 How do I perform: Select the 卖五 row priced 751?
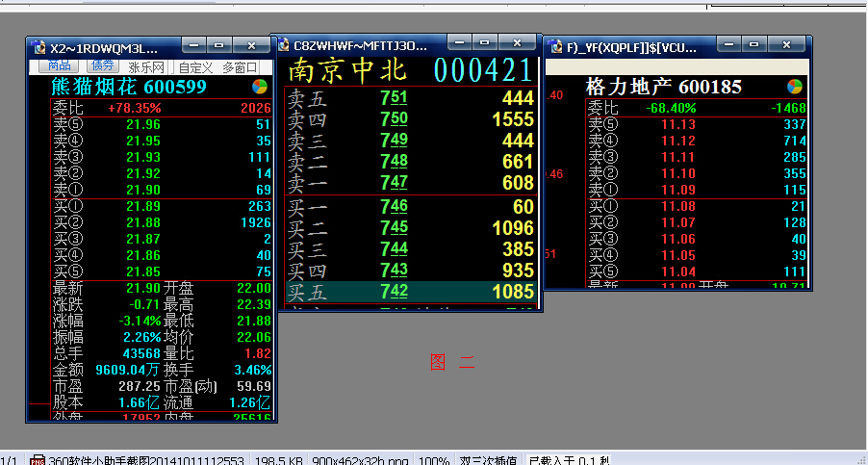click(x=410, y=98)
